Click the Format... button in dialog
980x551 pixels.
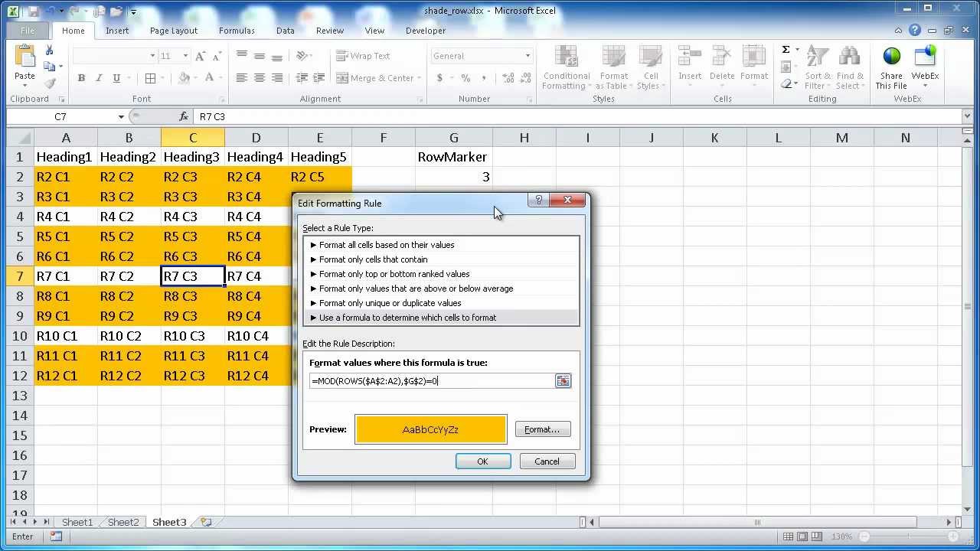542,429
